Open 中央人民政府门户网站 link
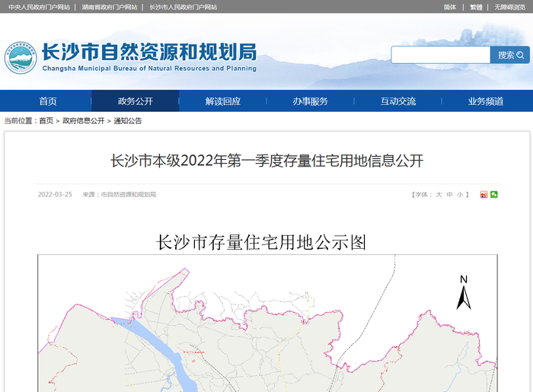 (x=40, y=7)
